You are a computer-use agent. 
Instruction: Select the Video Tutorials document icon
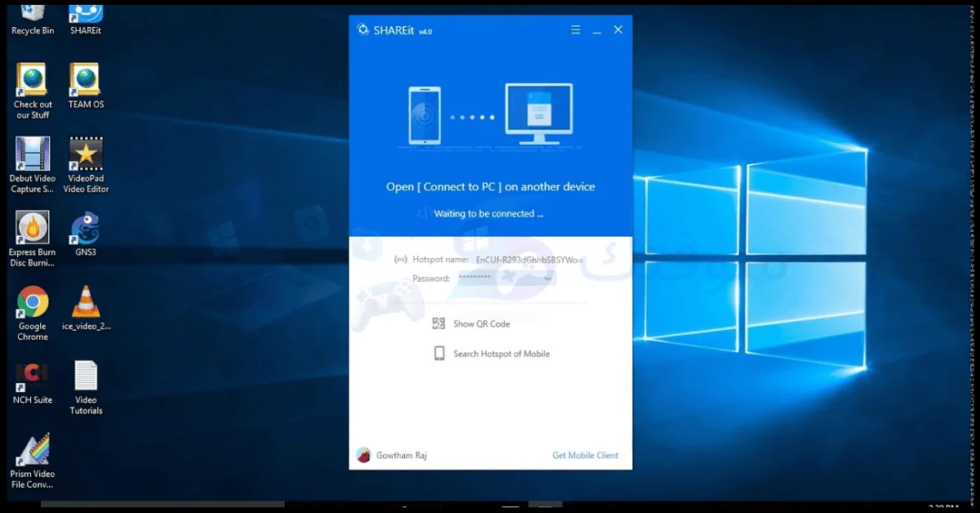click(86, 387)
